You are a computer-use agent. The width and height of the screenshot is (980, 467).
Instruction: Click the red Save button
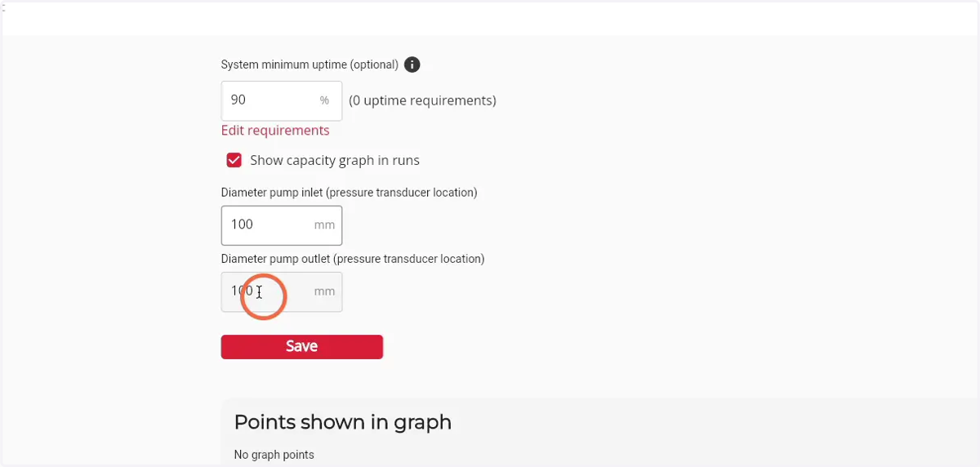click(x=301, y=346)
